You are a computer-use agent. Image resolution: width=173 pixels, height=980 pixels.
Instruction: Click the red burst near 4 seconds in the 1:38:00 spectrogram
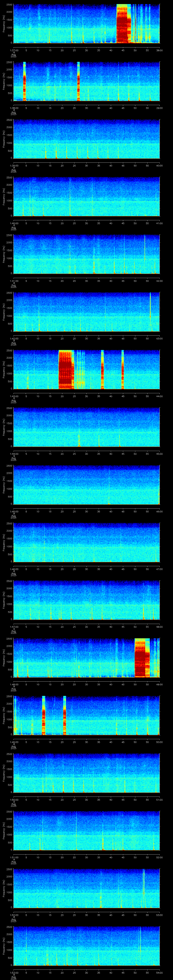pos(25,81)
